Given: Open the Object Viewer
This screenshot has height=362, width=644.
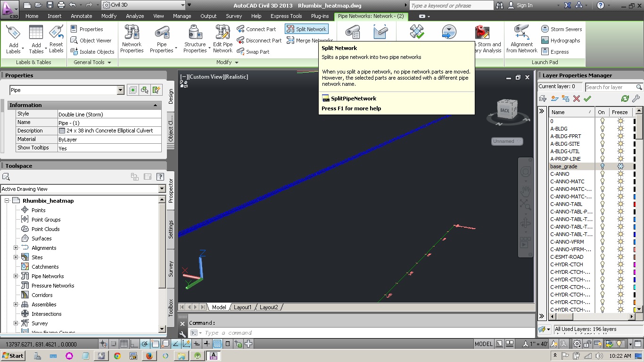Looking at the screenshot, I should pos(92,41).
